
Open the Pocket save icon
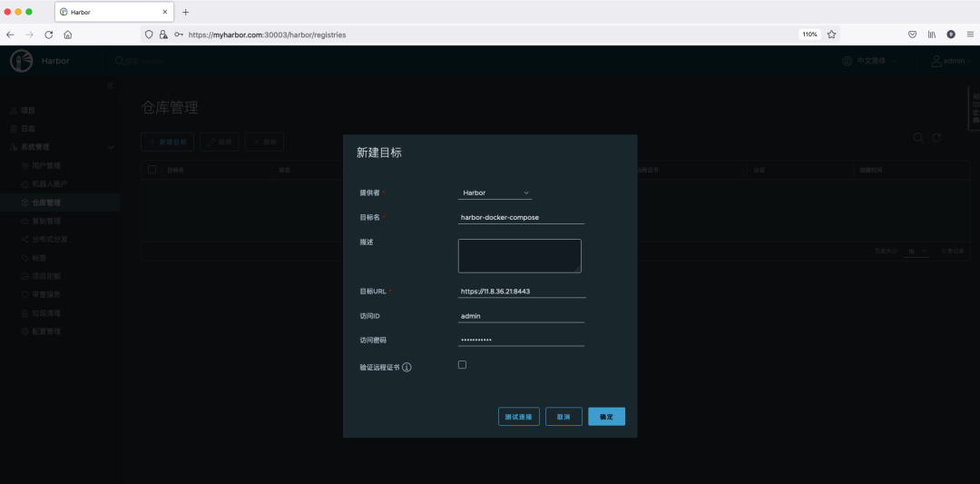[x=912, y=35]
